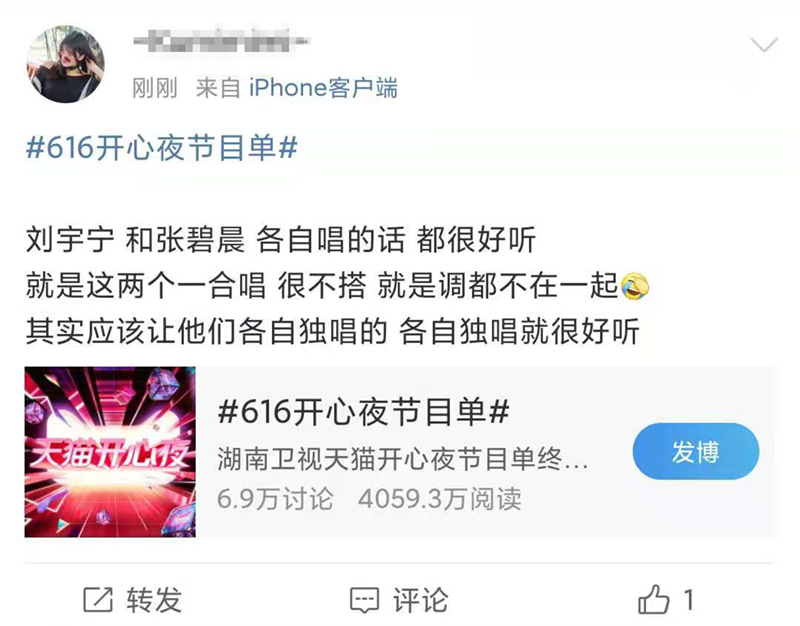800x626 pixels.
Task: Select the 评论 label
Action: coord(420,599)
